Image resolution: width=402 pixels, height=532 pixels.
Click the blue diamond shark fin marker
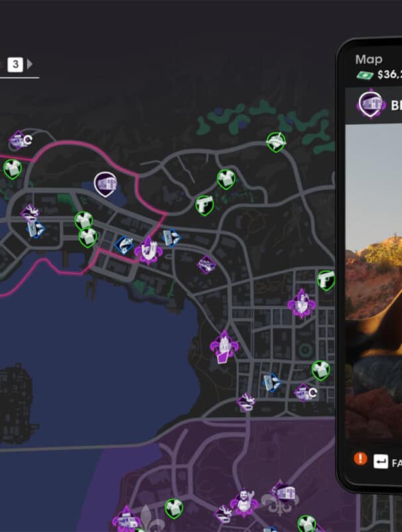click(124, 245)
